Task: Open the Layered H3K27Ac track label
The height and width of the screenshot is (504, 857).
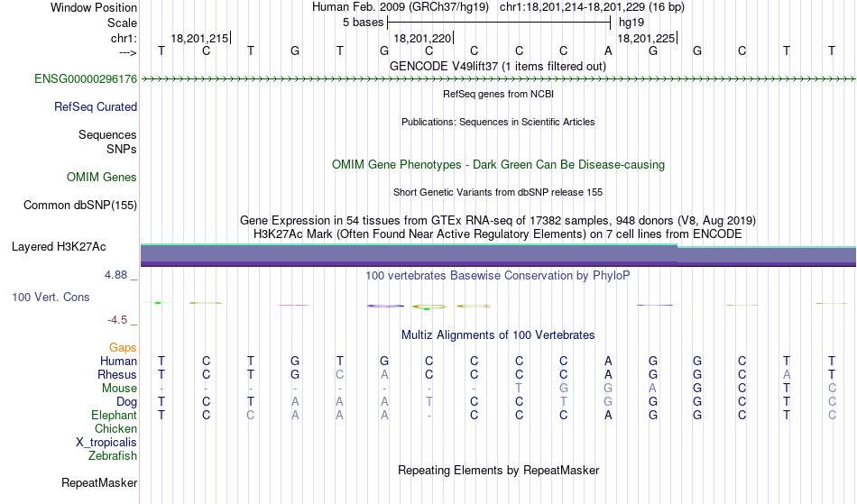Action: click(x=59, y=247)
